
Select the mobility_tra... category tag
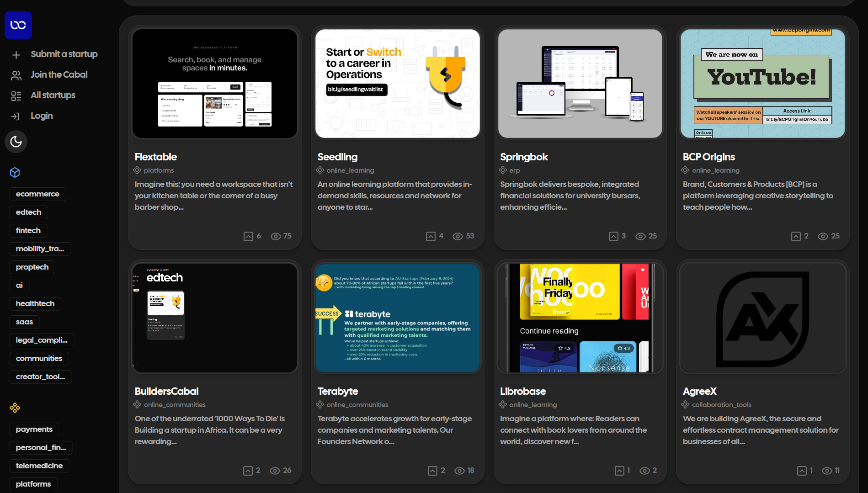(40, 249)
